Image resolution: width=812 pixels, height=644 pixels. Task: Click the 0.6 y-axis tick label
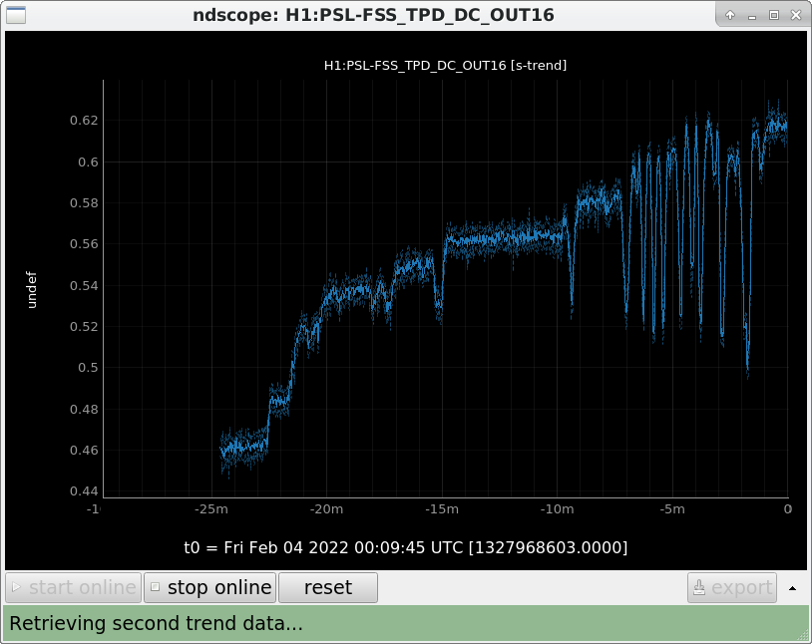click(x=88, y=162)
